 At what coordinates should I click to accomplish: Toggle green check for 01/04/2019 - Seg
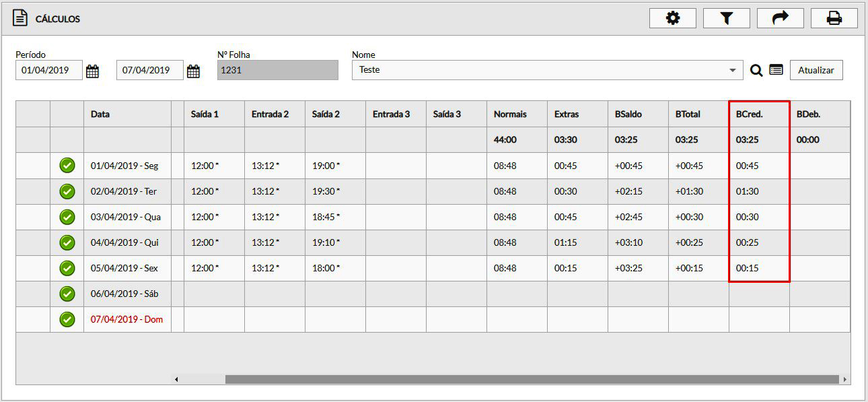(x=67, y=166)
